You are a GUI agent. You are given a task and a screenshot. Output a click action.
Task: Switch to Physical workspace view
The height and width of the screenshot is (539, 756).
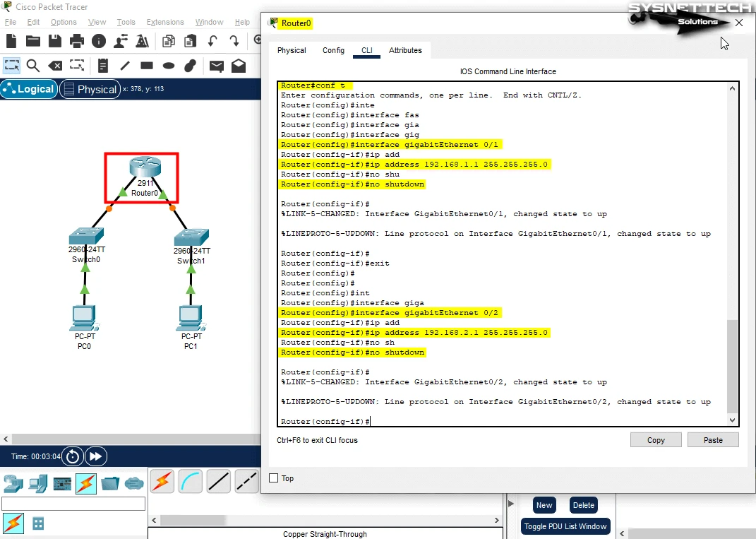click(x=89, y=89)
